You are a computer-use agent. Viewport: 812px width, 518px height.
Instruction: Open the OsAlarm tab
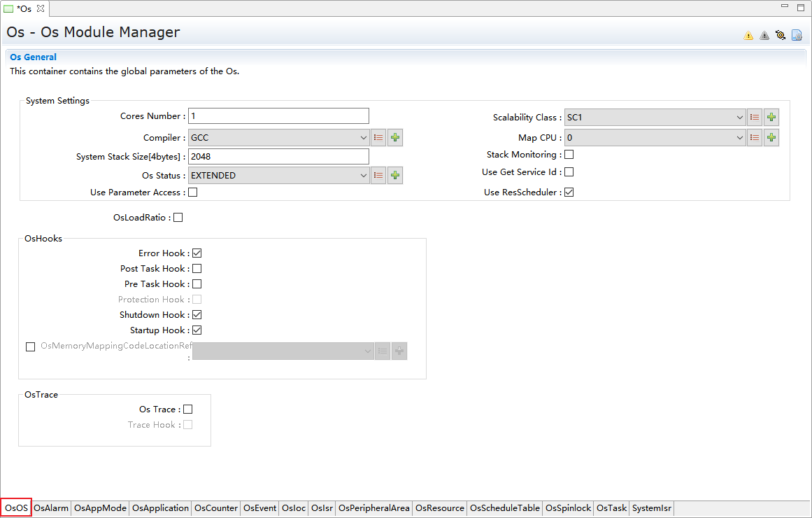click(51, 508)
